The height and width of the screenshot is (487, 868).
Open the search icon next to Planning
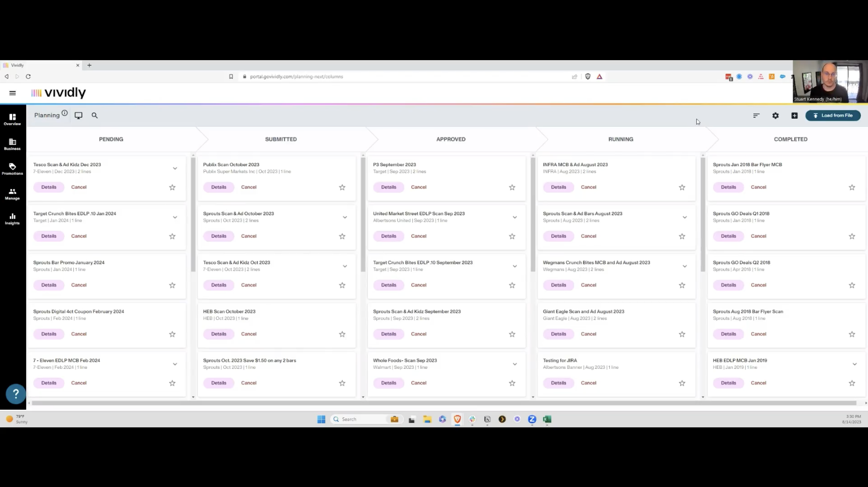coord(94,115)
